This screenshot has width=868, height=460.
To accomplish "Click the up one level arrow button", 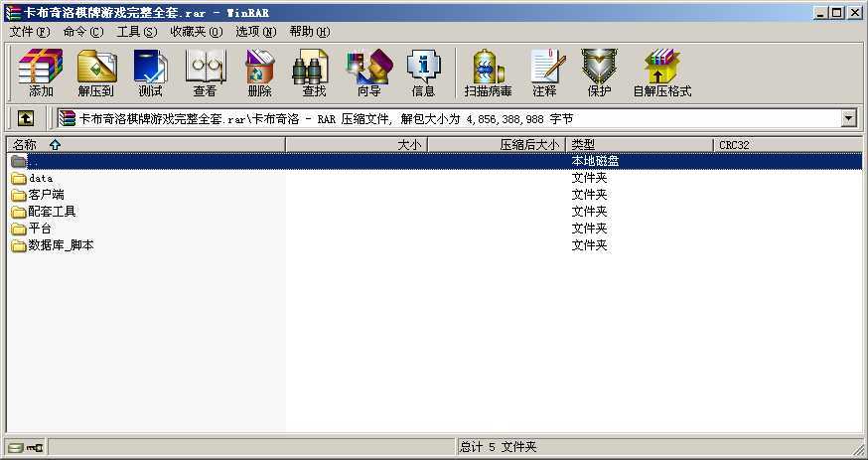I will click(x=26, y=118).
